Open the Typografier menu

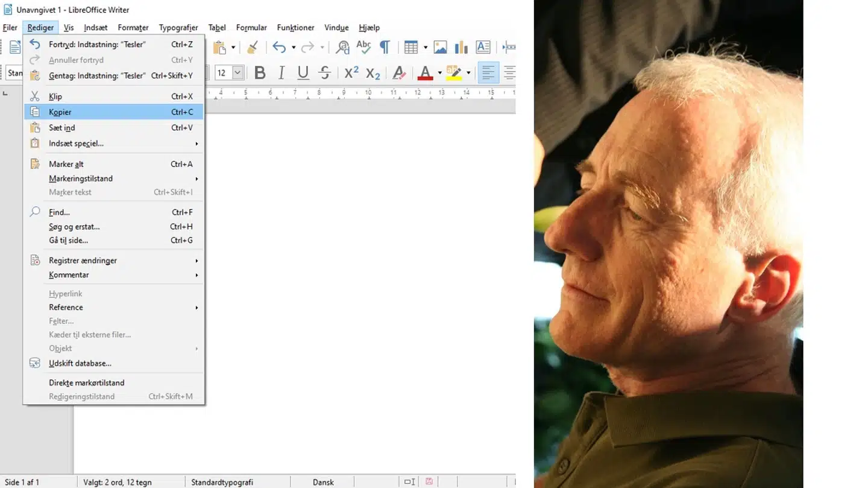pos(178,27)
